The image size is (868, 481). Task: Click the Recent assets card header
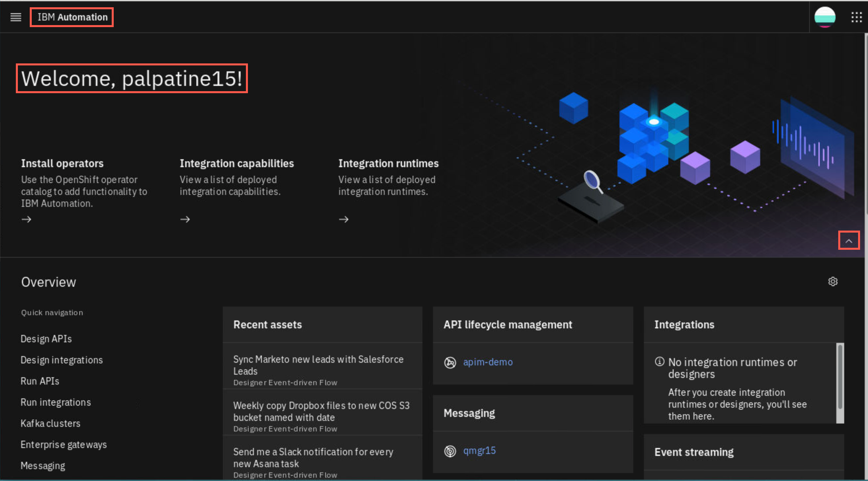tap(322, 324)
